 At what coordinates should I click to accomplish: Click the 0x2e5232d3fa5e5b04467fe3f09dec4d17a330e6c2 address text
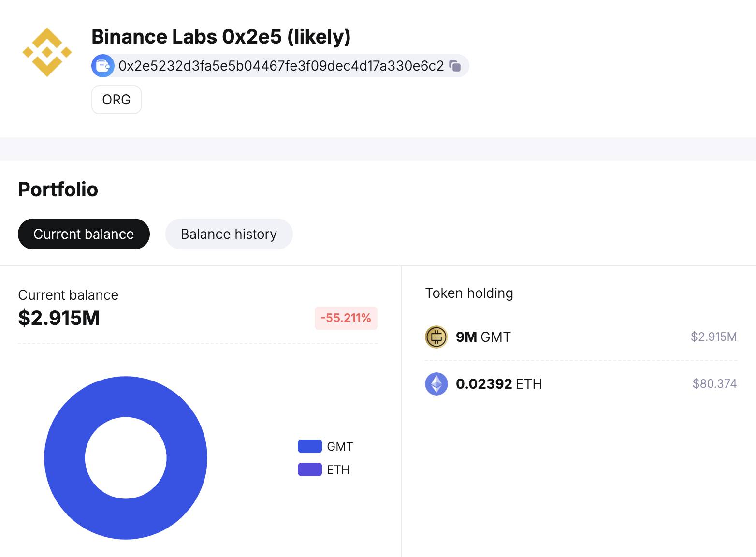click(281, 66)
